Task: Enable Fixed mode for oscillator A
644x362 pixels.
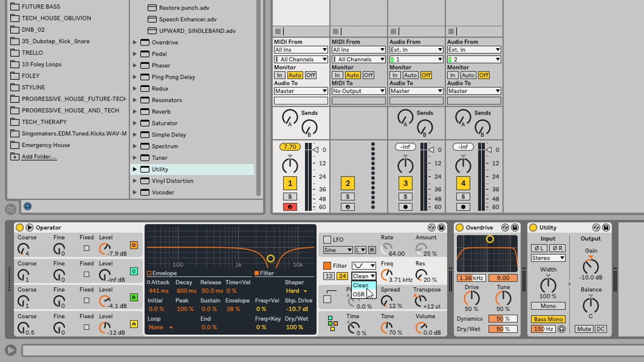Action: [x=87, y=327]
